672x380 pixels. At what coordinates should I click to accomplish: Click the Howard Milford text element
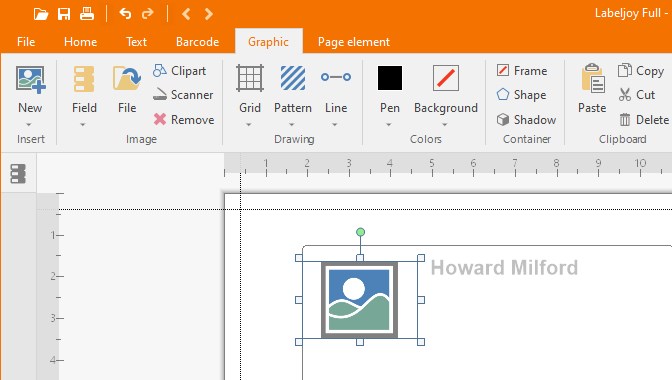click(504, 268)
